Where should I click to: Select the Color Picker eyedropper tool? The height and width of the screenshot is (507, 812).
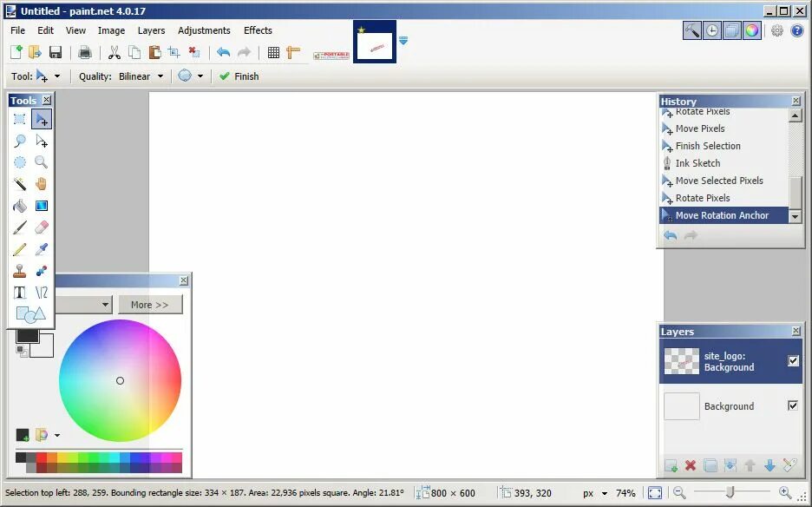pyautogui.click(x=42, y=249)
